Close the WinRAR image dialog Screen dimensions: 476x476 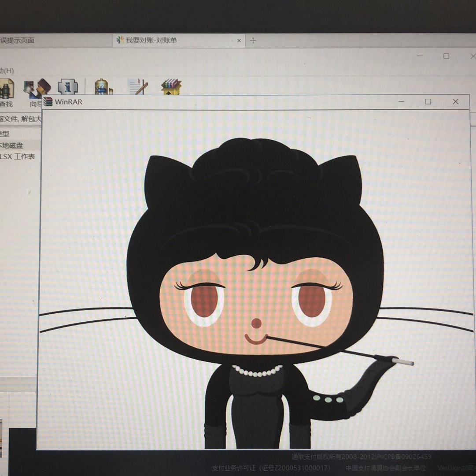pyautogui.click(x=455, y=101)
